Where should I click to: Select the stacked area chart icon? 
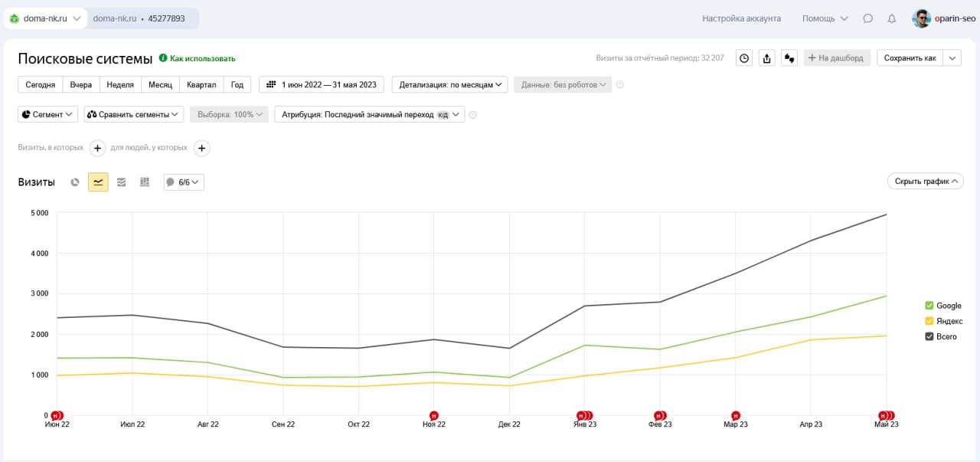(121, 182)
